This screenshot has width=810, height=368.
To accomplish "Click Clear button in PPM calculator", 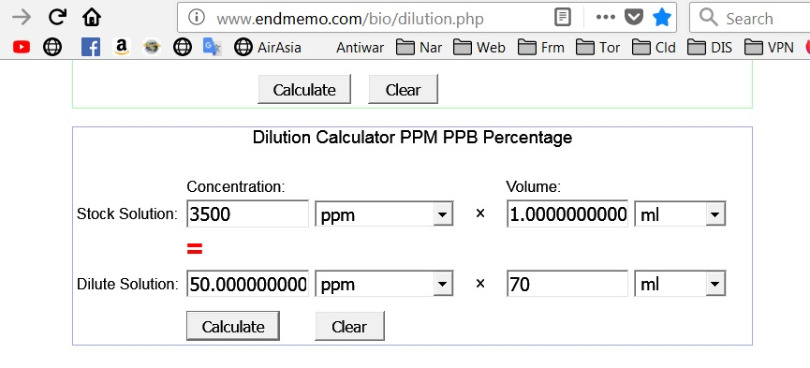I will pos(350,326).
